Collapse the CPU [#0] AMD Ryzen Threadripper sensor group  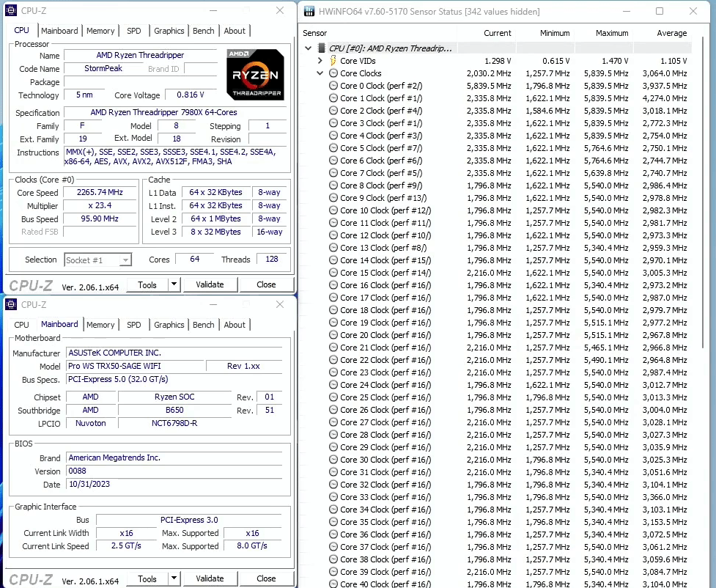click(309, 48)
